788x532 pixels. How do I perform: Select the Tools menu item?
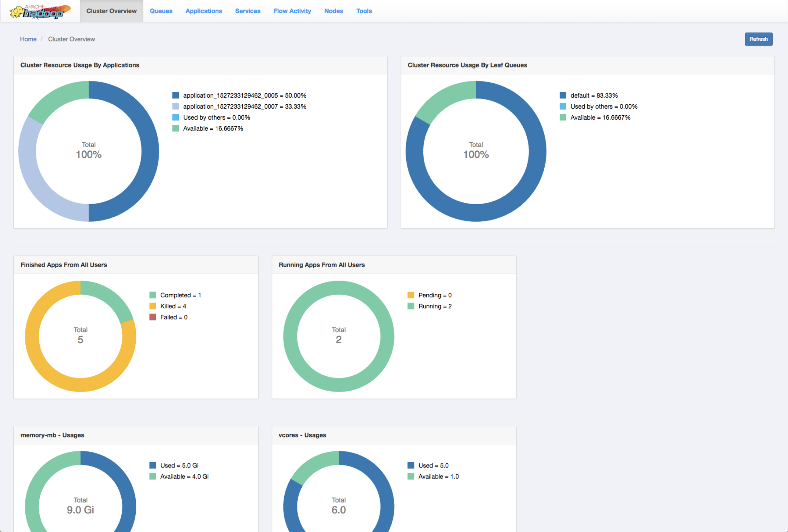[364, 11]
